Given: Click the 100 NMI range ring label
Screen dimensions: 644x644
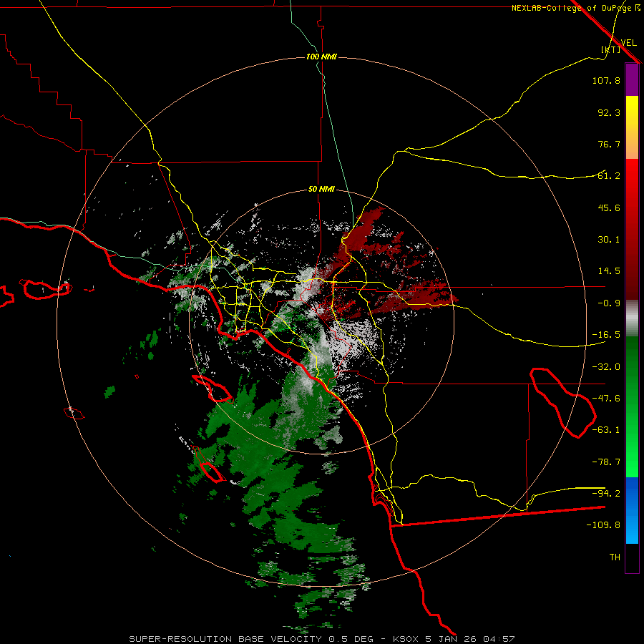Looking at the screenshot, I should (321, 57).
